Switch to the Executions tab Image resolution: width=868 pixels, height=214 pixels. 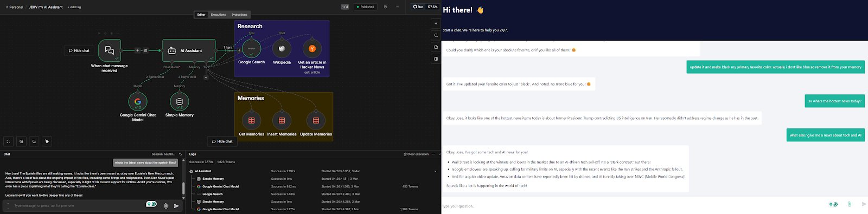click(x=218, y=15)
